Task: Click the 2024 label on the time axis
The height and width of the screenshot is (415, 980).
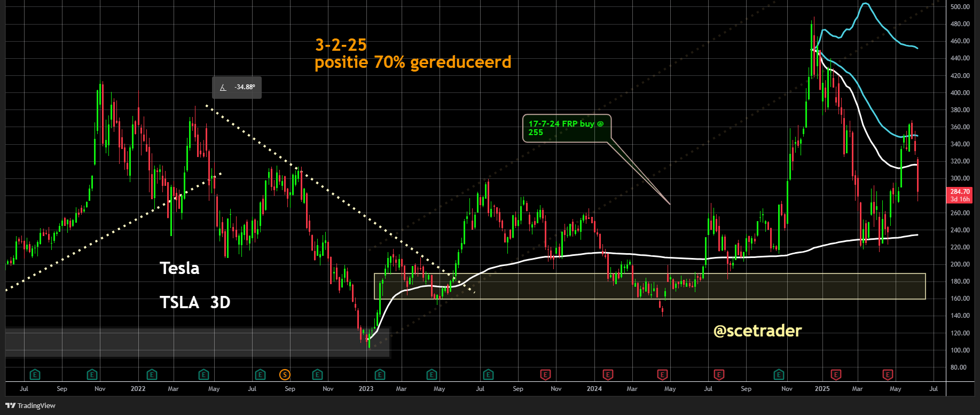Action: [594, 389]
